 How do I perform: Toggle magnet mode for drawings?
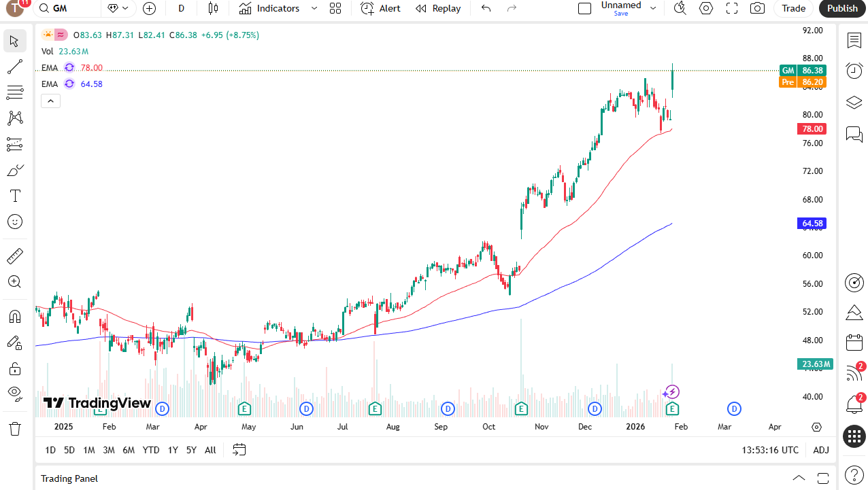coord(15,317)
